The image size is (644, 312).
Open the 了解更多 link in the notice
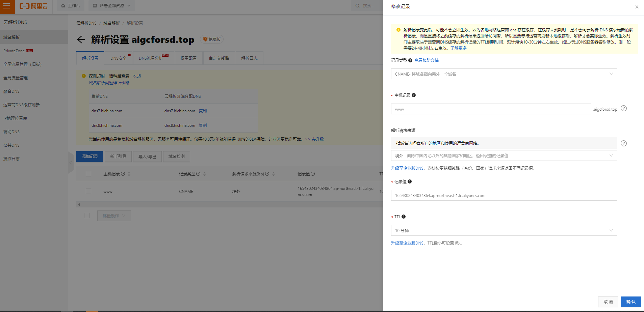pyautogui.click(x=459, y=48)
